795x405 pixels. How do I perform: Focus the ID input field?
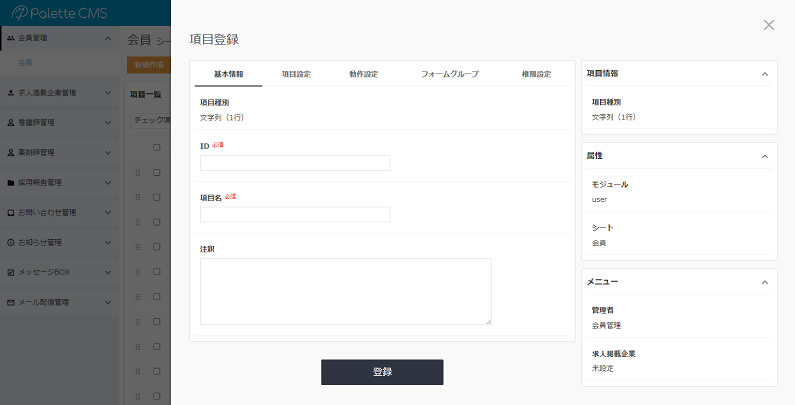(295, 163)
